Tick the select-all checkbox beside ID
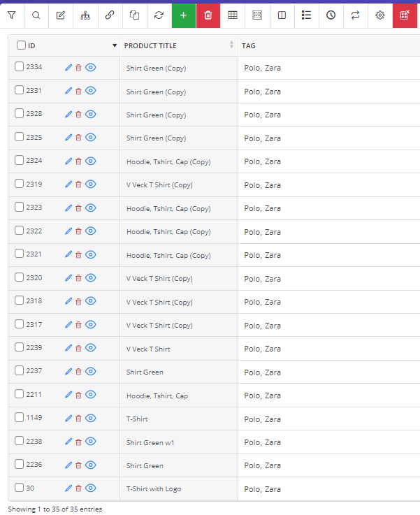This screenshot has width=420, height=515. tap(22, 45)
